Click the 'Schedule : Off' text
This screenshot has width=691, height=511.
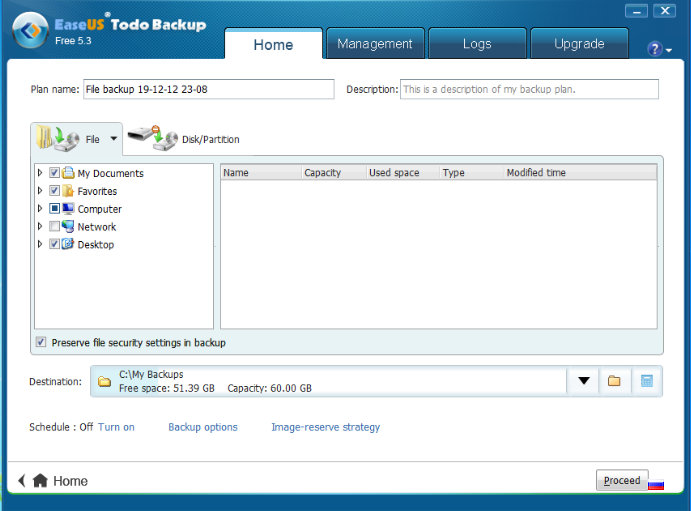pos(61,427)
